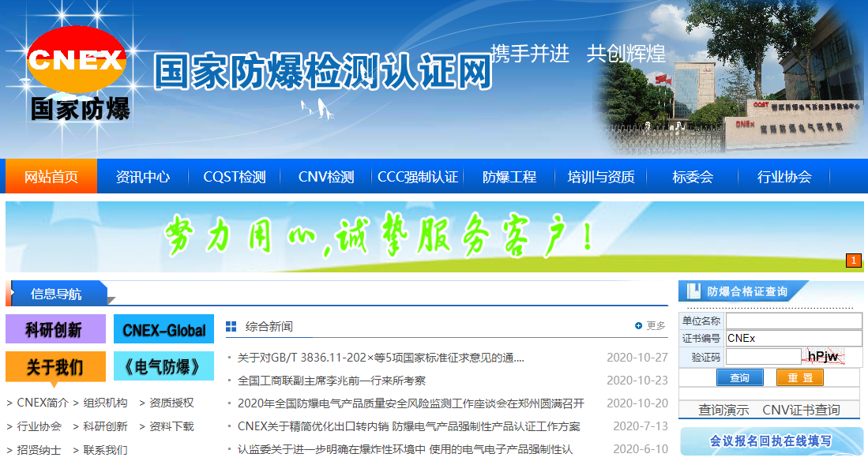Open the 资料下载 link

[x=171, y=426]
